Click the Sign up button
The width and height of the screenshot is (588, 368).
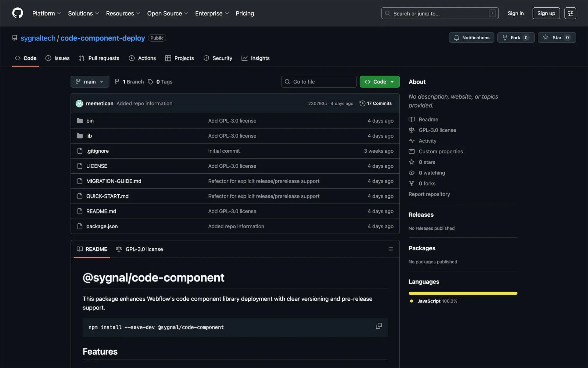pyautogui.click(x=546, y=13)
